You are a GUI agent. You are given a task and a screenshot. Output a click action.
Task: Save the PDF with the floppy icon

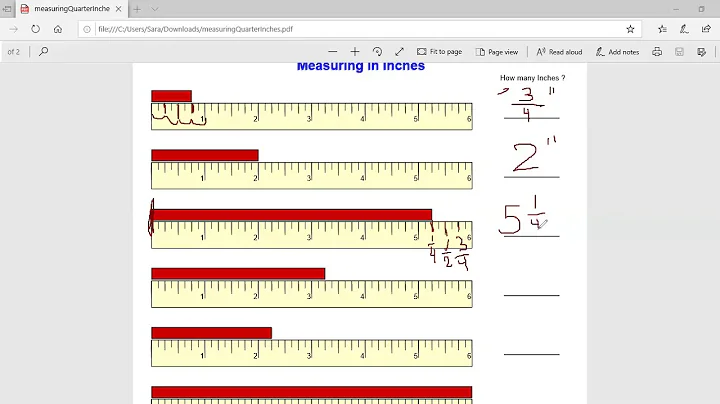point(679,51)
